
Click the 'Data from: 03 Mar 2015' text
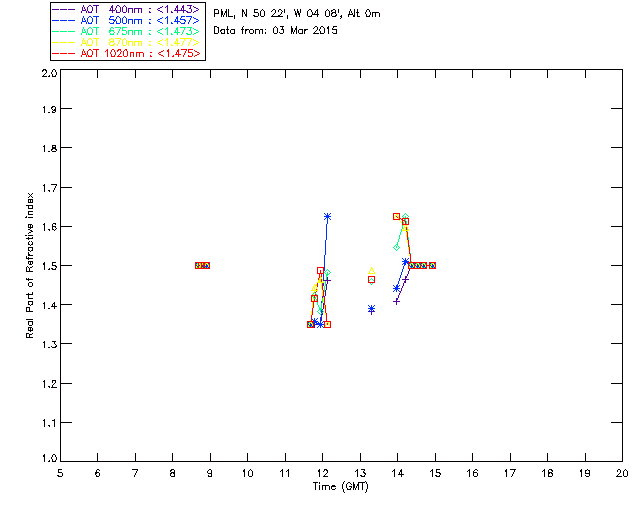click(x=276, y=31)
